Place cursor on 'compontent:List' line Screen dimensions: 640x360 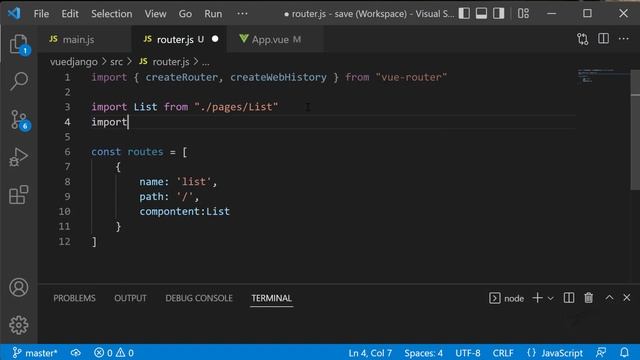pyautogui.click(x=184, y=211)
